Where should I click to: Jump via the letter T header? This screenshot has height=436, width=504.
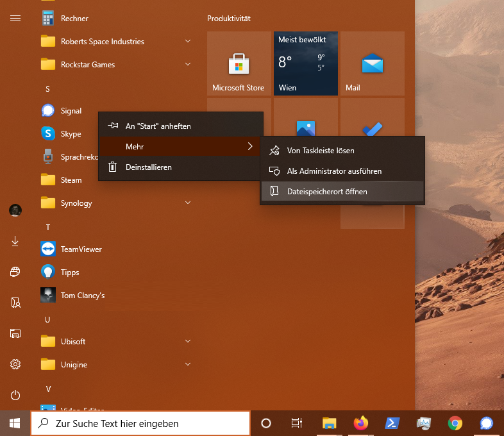[x=48, y=228]
